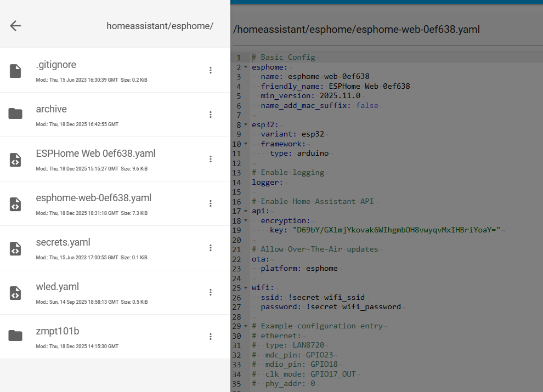Select .gitignore in the file list
543x392 pixels.
(x=56, y=65)
